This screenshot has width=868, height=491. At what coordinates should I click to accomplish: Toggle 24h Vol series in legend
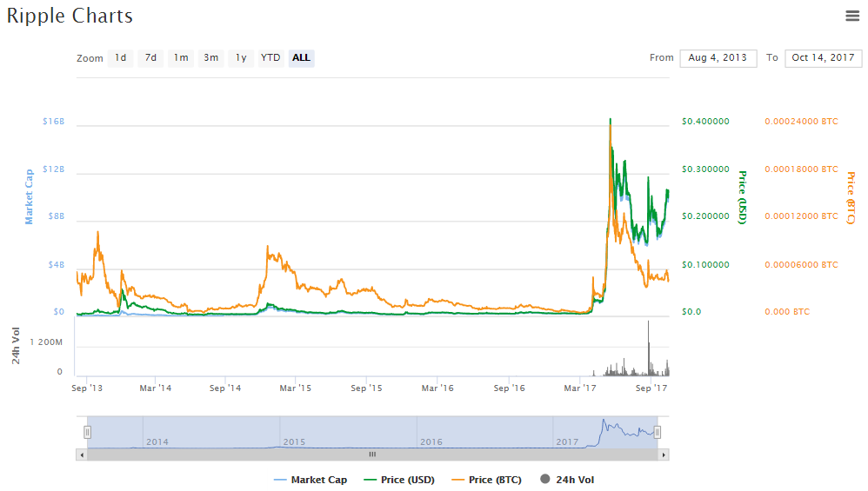point(567,480)
